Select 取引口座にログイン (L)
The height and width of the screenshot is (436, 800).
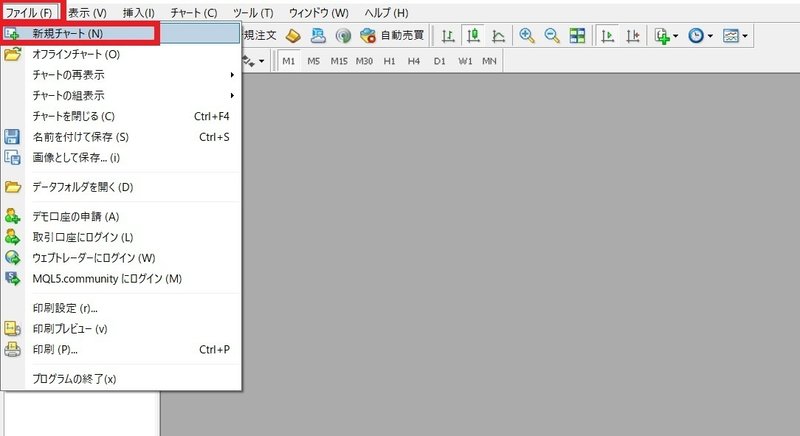point(120,237)
